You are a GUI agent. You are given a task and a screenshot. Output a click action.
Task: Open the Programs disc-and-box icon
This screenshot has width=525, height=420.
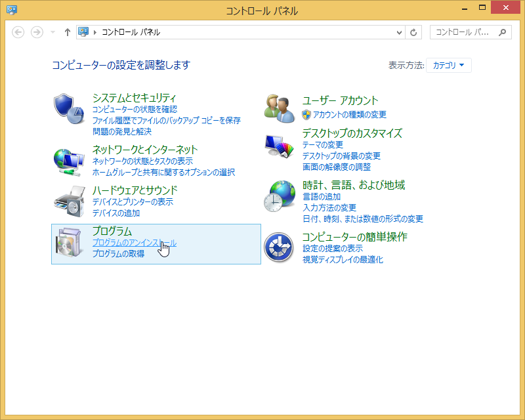[x=70, y=243]
